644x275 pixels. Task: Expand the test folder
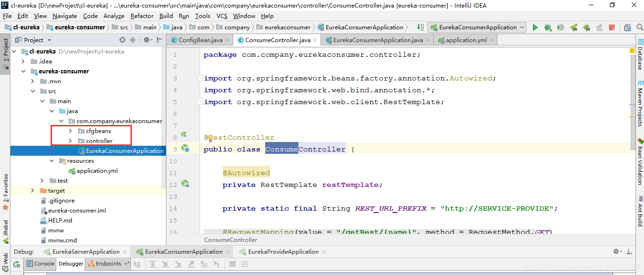click(42, 180)
